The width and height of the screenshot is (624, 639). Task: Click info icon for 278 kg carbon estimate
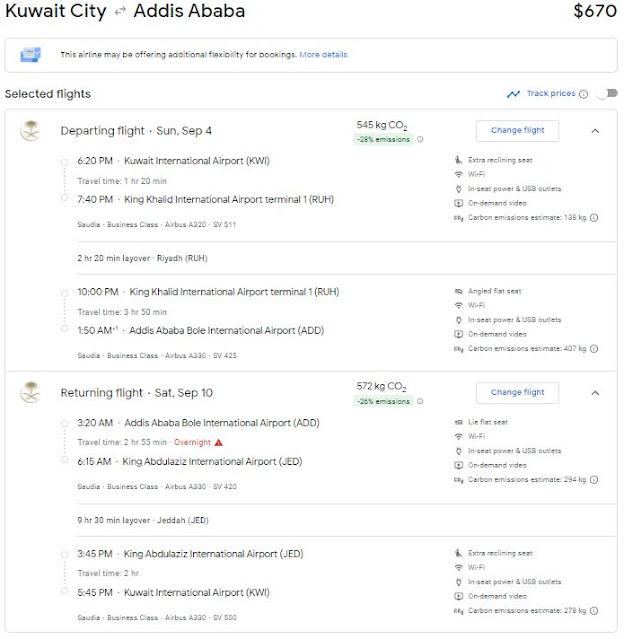[x=594, y=610]
